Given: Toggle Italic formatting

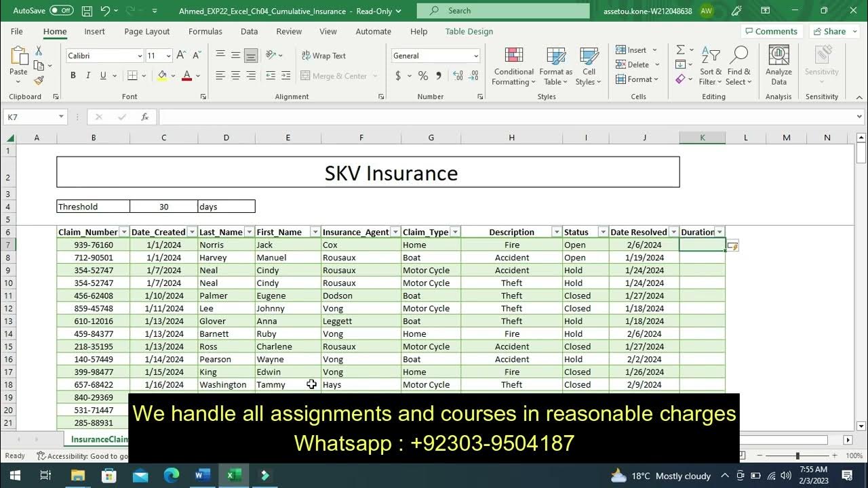Looking at the screenshot, I should 88,76.
